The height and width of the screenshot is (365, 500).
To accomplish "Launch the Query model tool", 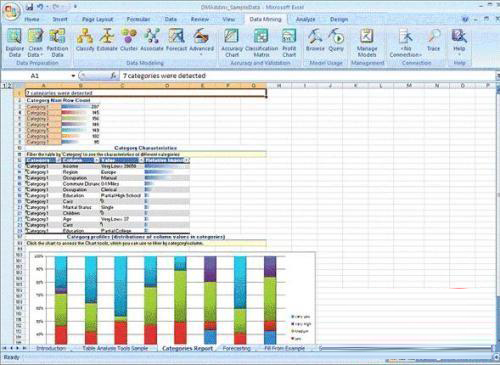I will click(336, 40).
